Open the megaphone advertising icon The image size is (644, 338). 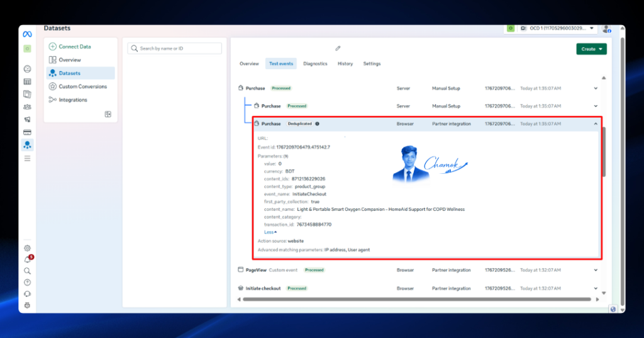point(27,120)
